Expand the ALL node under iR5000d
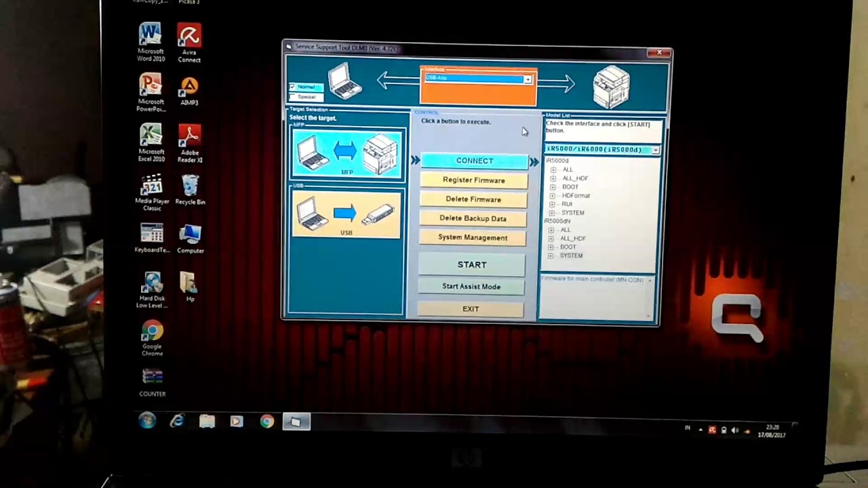868x488 pixels. click(x=553, y=169)
